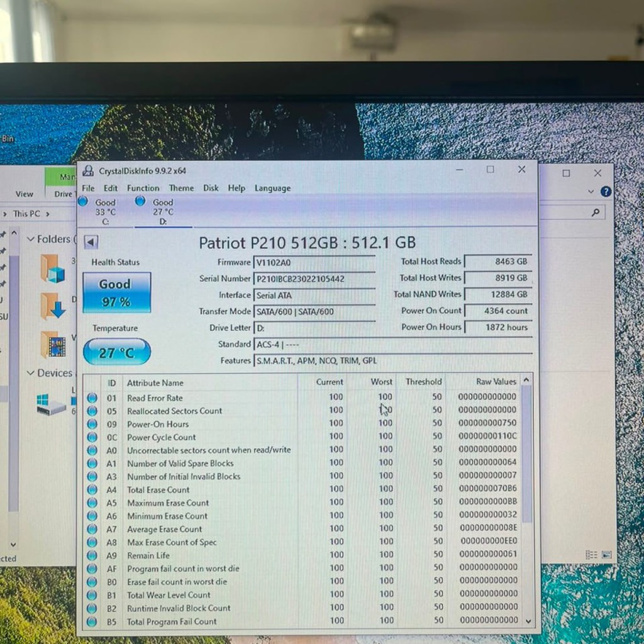644x644 pixels.
Task: Click the previous disk arrow button
Action: pos(91,242)
